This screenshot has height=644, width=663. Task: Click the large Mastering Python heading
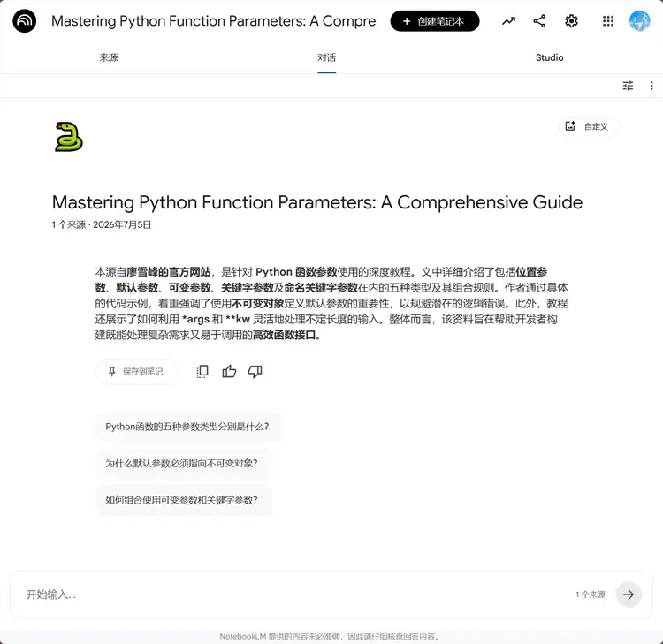pyautogui.click(x=317, y=202)
